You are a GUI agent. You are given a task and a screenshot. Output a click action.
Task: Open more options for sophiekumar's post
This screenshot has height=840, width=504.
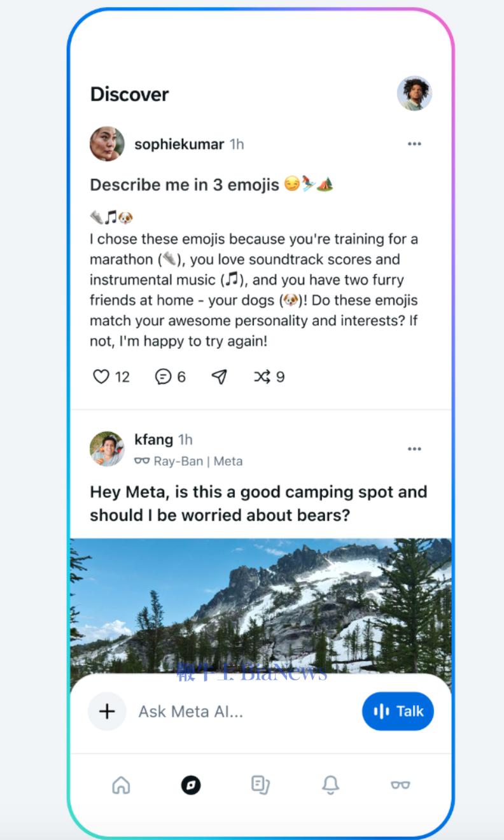tap(414, 144)
